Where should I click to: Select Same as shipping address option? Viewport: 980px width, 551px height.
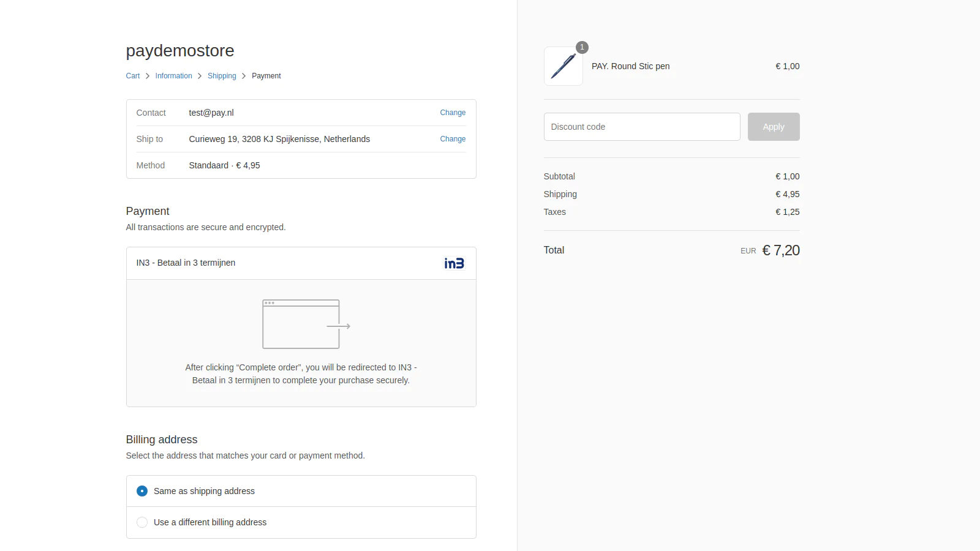click(x=142, y=491)
